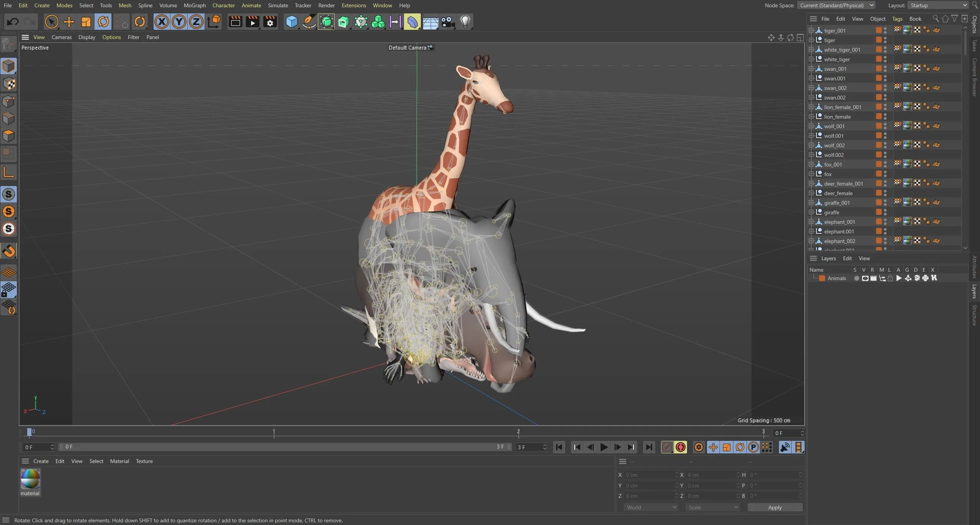Activate the Rotate tool
The height and width of the screenshot is (525, 980).
pos(103,21)
